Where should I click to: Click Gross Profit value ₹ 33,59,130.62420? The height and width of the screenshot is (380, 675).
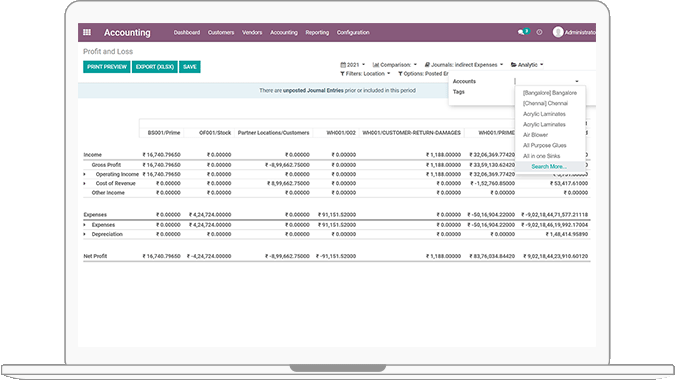click(x=492, y=165)
